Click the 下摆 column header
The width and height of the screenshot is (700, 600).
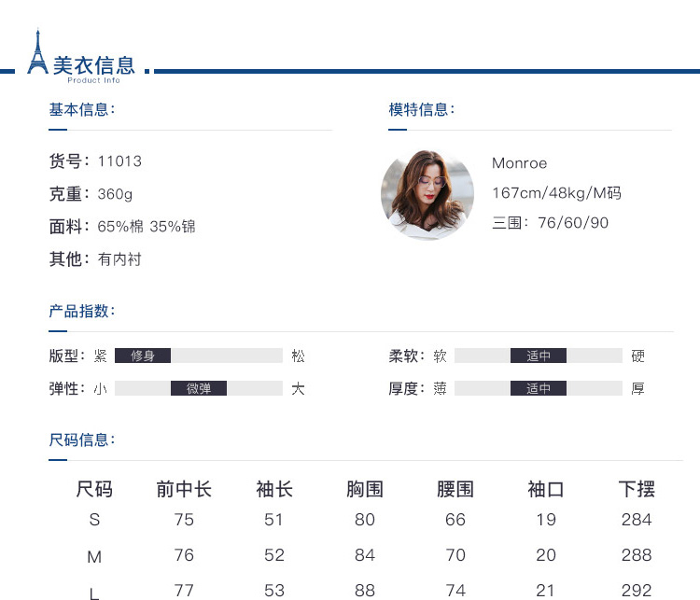coord(637,489)
